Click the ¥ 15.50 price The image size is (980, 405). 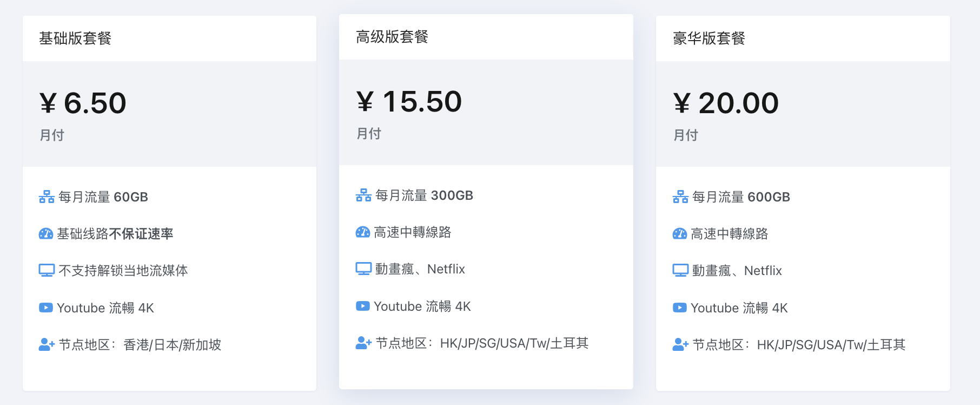[409, 101]
